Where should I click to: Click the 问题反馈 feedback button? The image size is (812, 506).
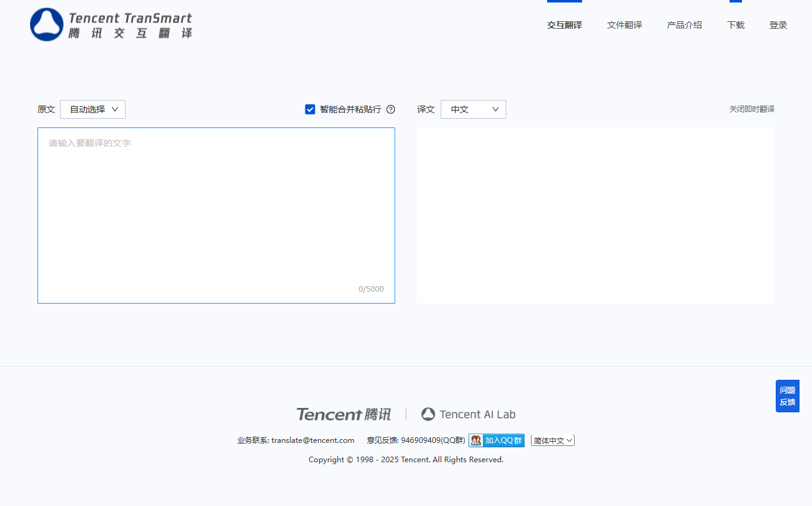pos(788,396)
